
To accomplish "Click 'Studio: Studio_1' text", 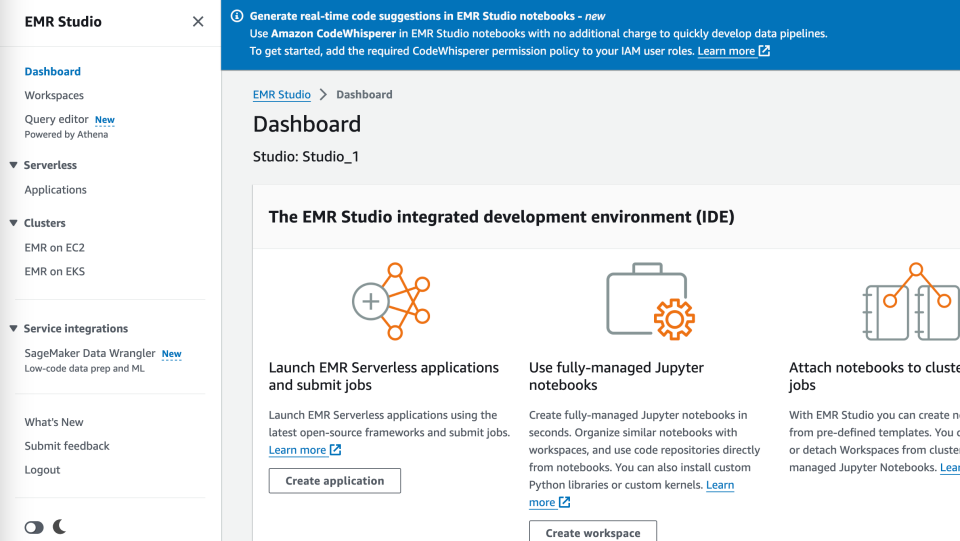I will pos(306,157).
